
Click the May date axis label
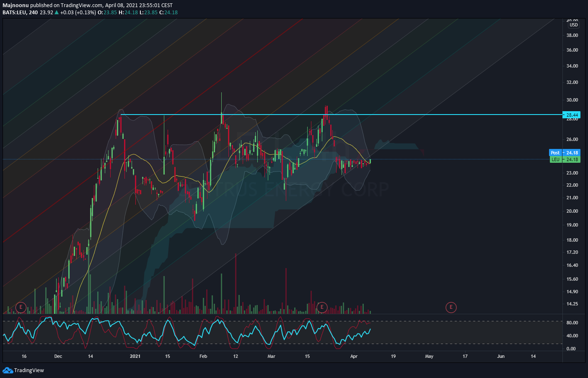click(429, 356)
